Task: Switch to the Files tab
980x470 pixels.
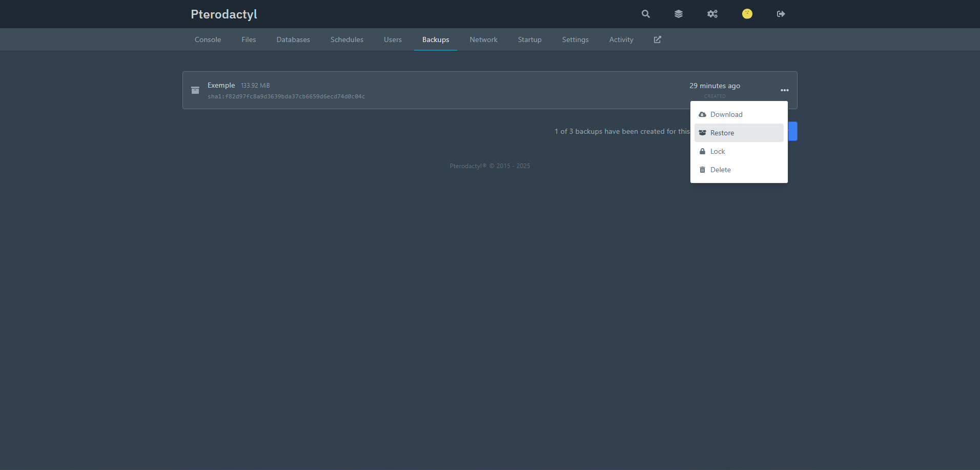Action: click(249, 39)
